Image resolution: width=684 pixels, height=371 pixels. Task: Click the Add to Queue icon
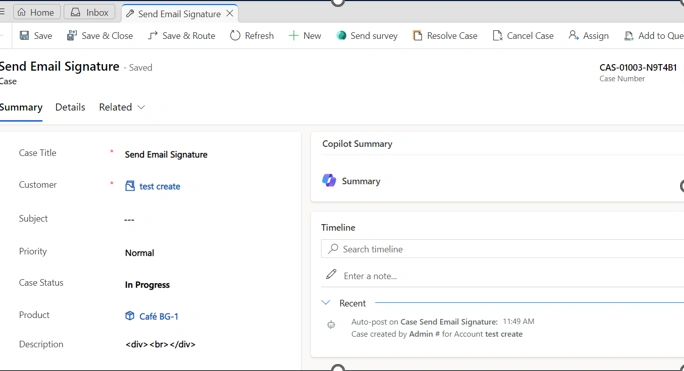click(x=629, y=35)
